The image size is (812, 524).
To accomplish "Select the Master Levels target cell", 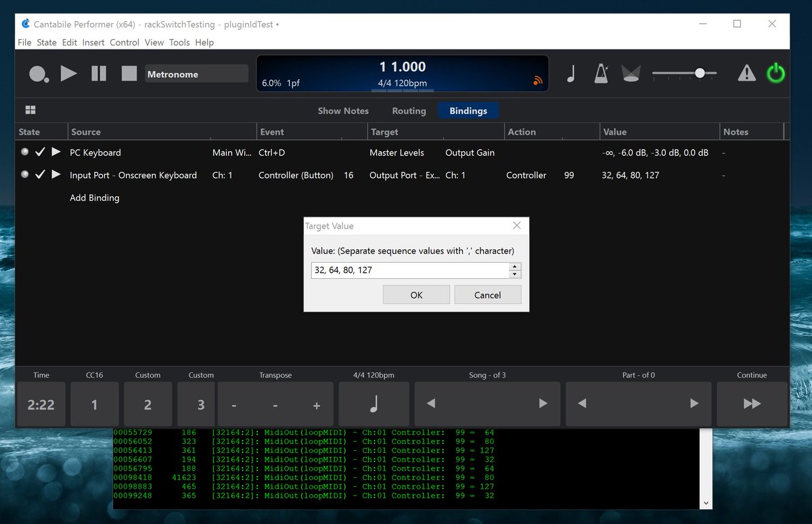I will coord(397,152).
